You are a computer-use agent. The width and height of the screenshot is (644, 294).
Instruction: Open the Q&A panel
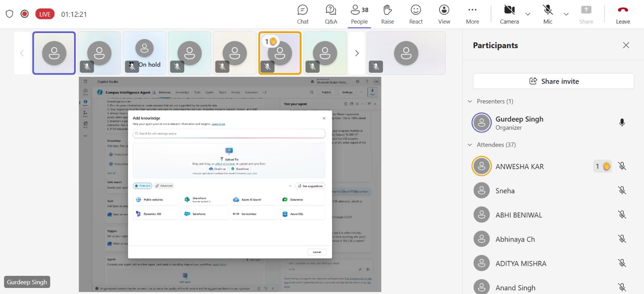(x=331, y=14)
